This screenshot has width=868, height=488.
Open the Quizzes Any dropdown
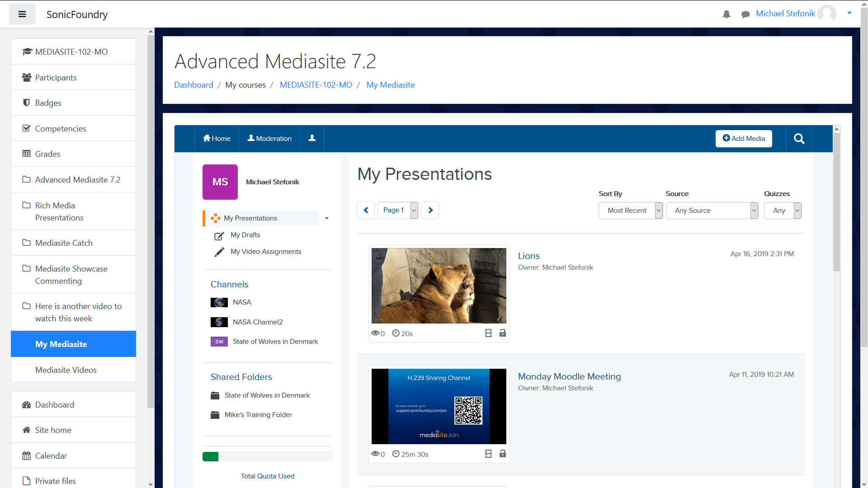[783, 211]
